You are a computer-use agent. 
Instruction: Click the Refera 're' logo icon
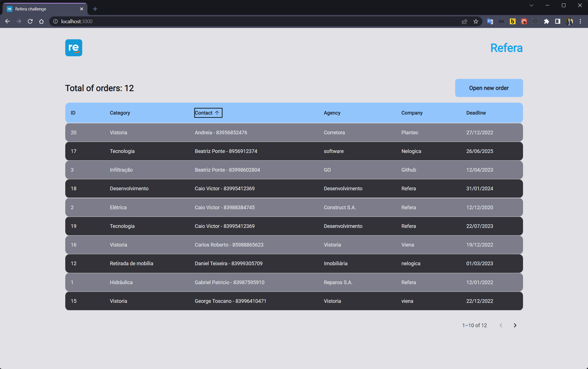point(74,48)
